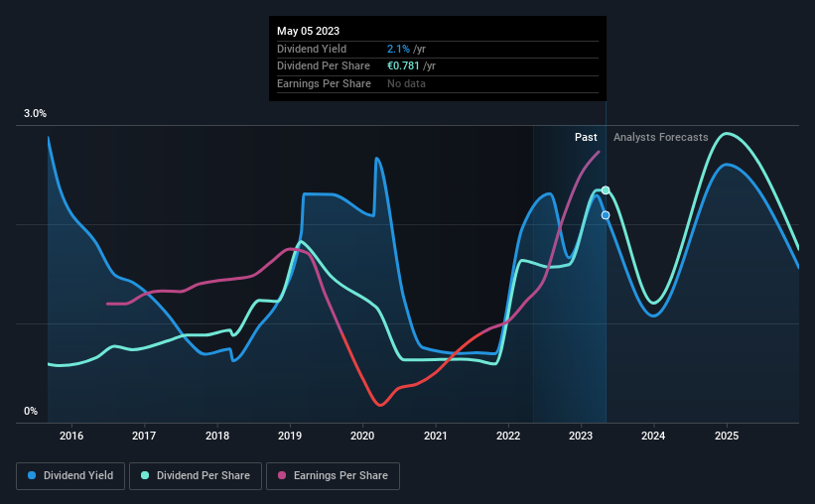Viewport: 815px width, 504px height.
Task: Click the 2018 x-axis label
Action: pyautogui.click(x=217, y=436)
